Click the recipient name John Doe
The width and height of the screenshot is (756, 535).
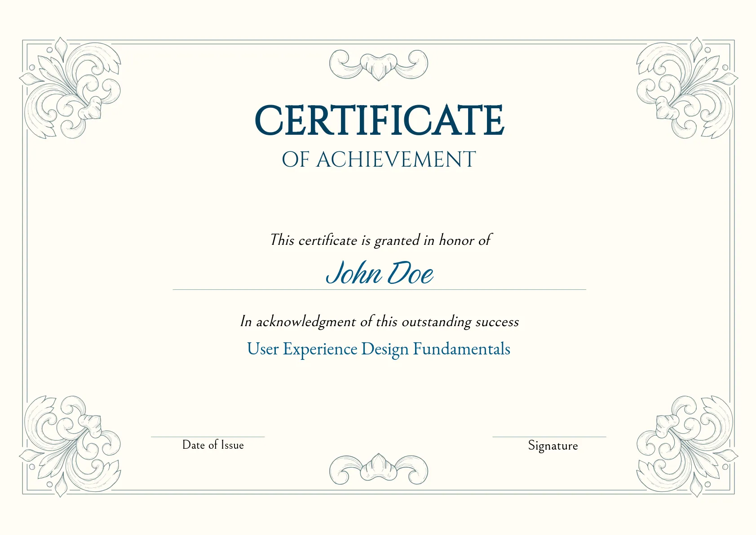(x=380, y=273)
